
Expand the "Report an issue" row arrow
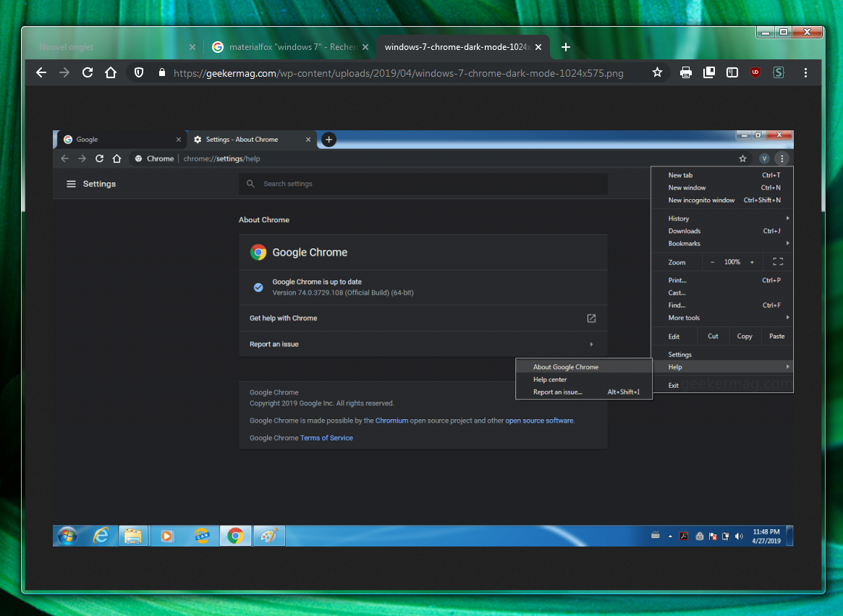coord(591,345)
